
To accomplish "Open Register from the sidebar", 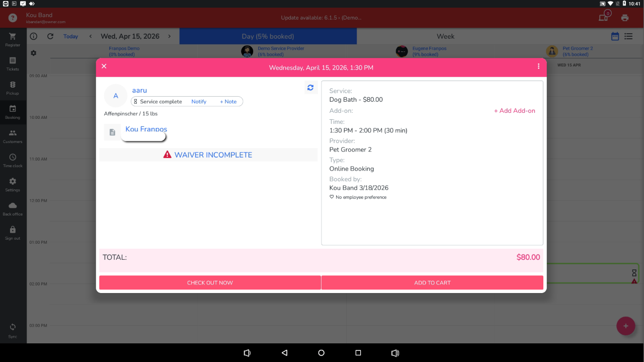I will pos(13,40).
